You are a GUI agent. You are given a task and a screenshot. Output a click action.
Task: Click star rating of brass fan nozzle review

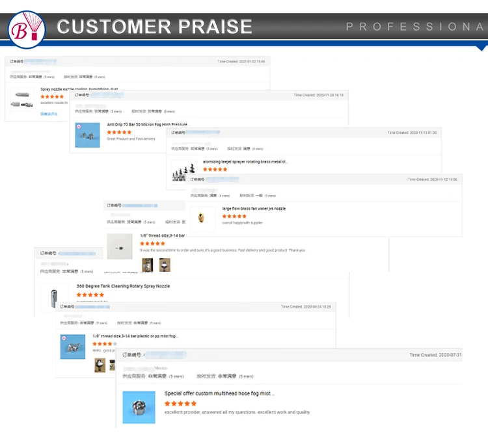click(x=234, y=217)
